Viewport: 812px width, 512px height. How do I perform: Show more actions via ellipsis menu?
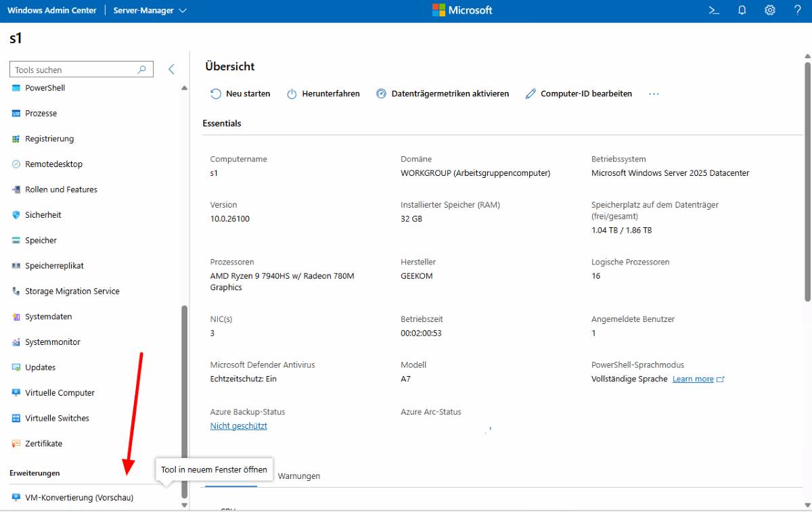point(654,94)
